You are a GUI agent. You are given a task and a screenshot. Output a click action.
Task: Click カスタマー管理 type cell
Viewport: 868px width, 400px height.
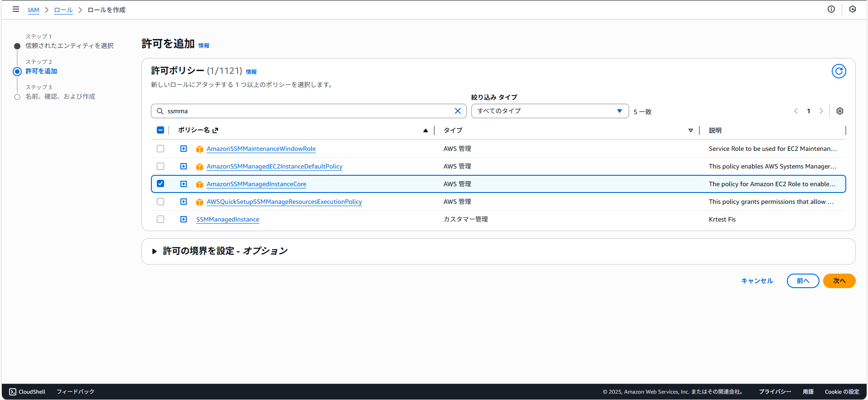(466, 219)
